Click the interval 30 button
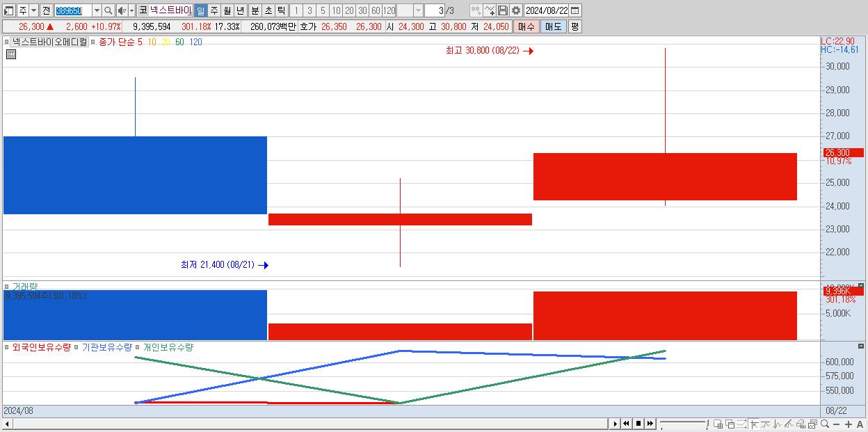868x432 pixels. point(362,10)
